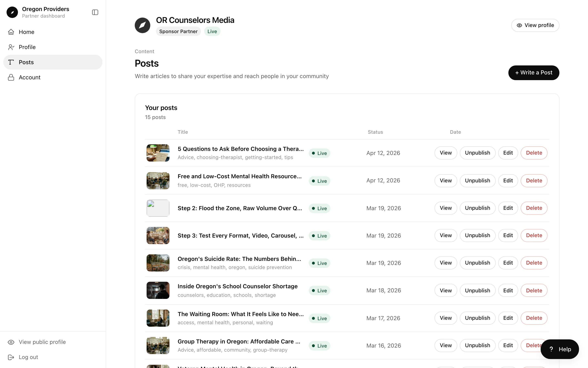The height and width of the screenshot is (368, 588).
Task: Click the Status column header
Action: point(375,132)
